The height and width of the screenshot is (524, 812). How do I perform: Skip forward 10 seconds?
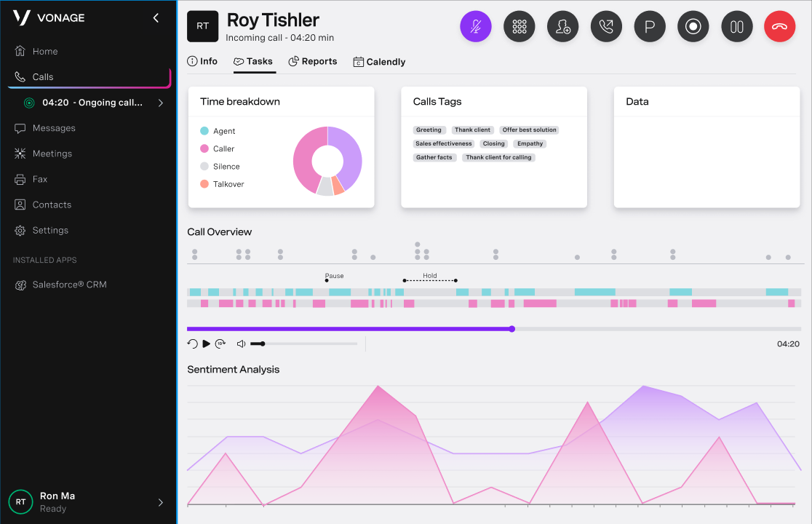click(220, 344)
